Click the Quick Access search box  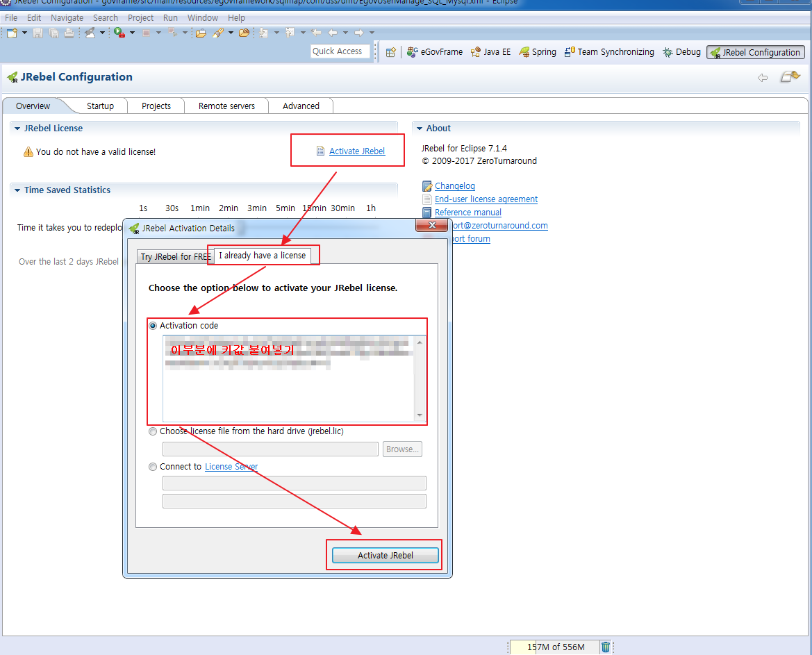340,51
